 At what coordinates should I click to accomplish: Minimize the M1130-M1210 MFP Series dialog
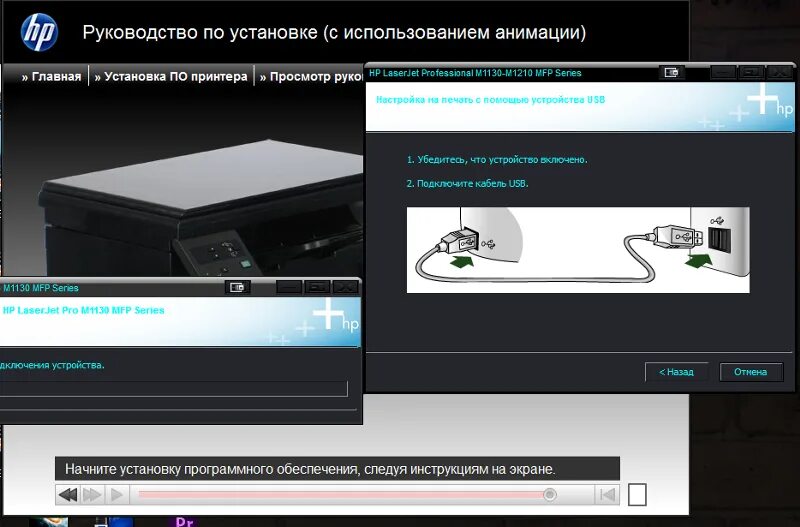(723, 72)
